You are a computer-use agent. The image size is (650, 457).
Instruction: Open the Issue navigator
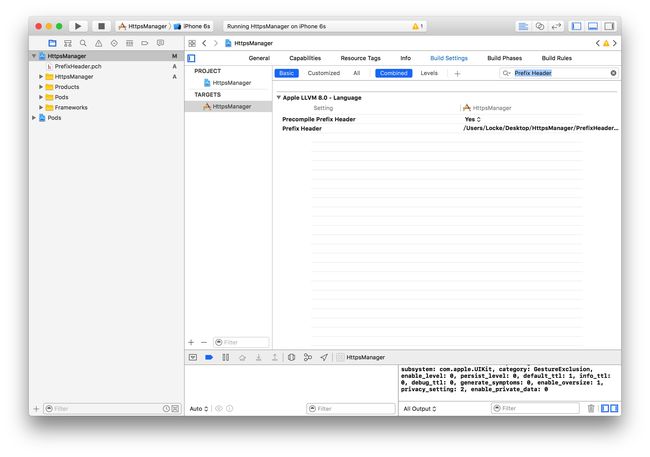[99, 43]
